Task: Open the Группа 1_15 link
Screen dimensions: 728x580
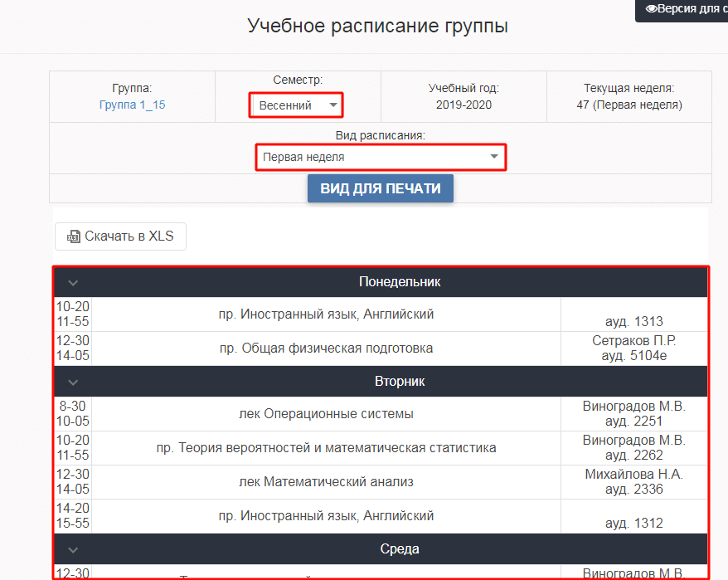Action: 132,105
